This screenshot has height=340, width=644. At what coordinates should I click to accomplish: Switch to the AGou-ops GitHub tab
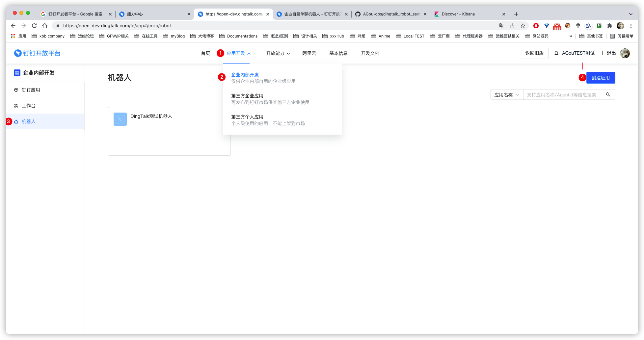pyautogui.click(x=391, y=14)
